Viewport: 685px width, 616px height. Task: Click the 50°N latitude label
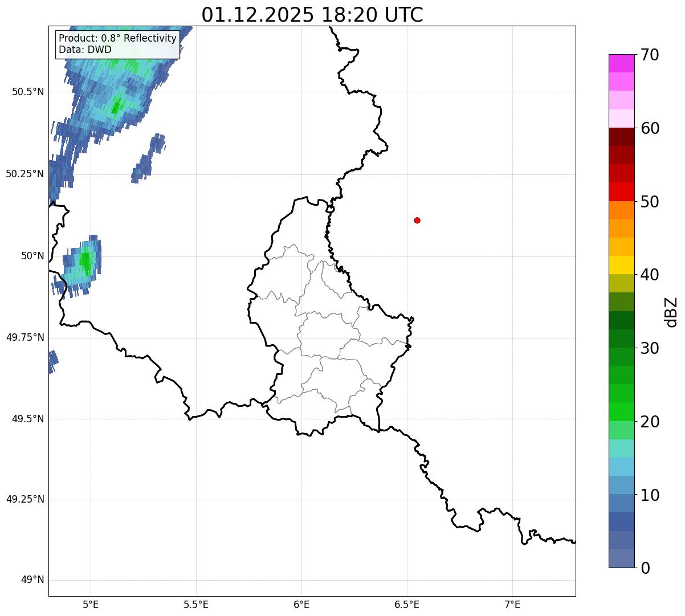point(32,256)
